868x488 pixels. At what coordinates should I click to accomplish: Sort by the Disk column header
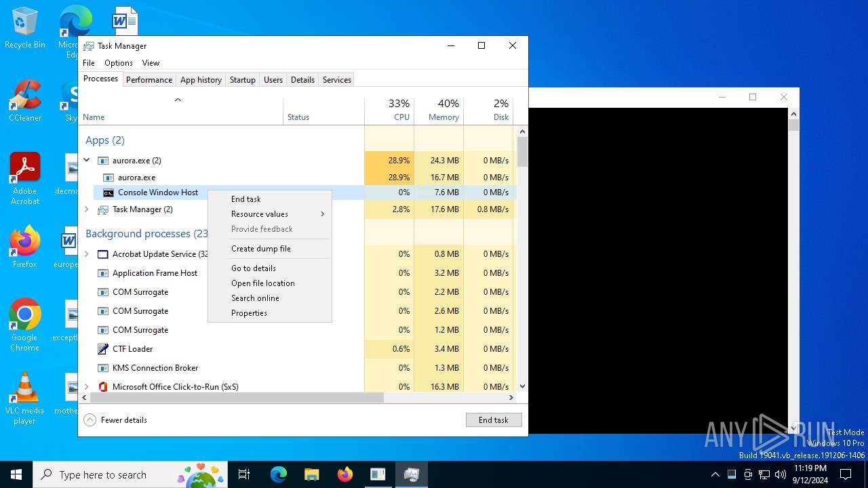coord(488,111)
